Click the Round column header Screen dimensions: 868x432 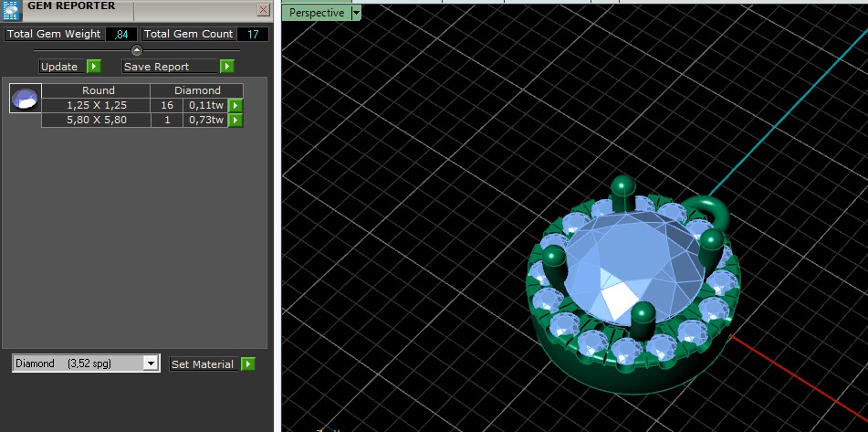(x=97, y=90)
